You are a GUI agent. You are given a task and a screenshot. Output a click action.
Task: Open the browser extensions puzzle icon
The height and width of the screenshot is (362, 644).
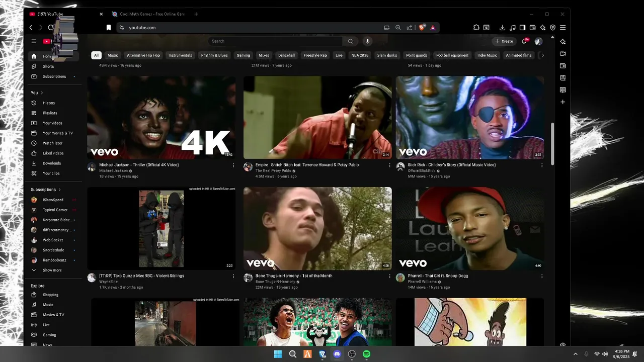(476, 28)
